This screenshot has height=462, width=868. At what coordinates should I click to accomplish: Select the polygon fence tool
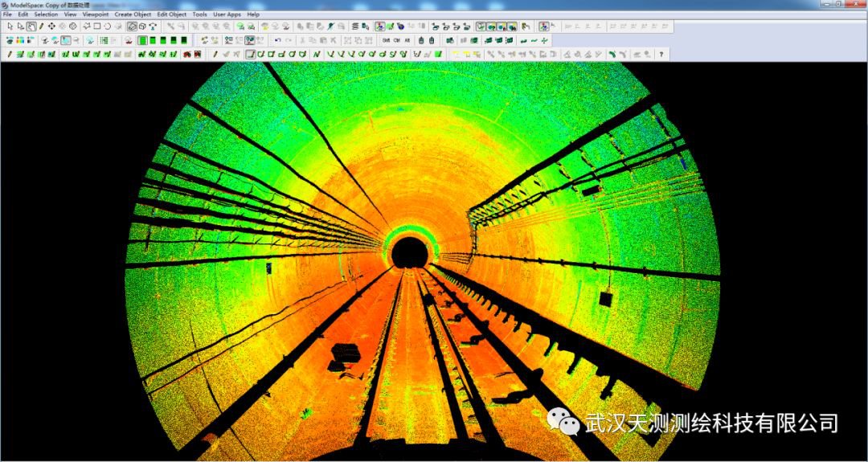point(87,27)
